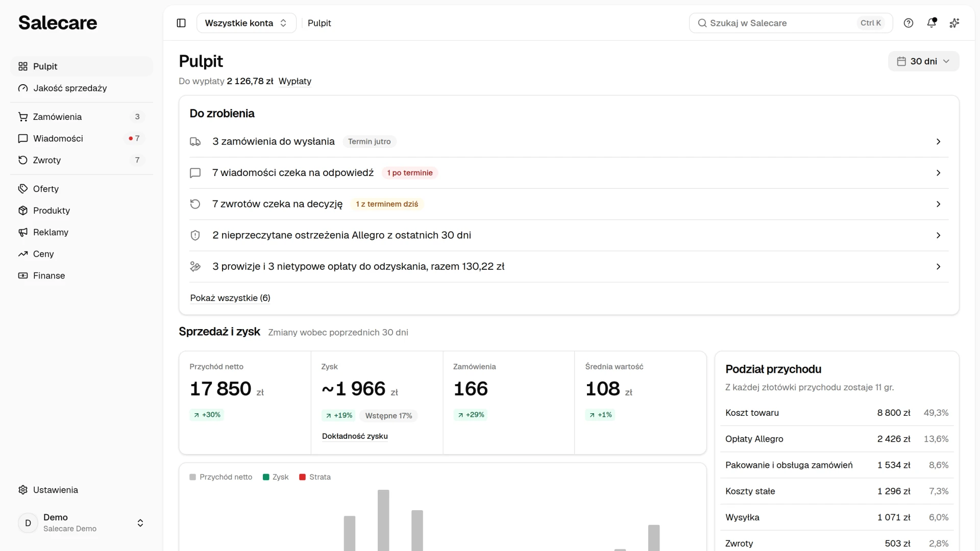Click the Strata red legend swatch

pyautogui.click(x=302, y=477)
